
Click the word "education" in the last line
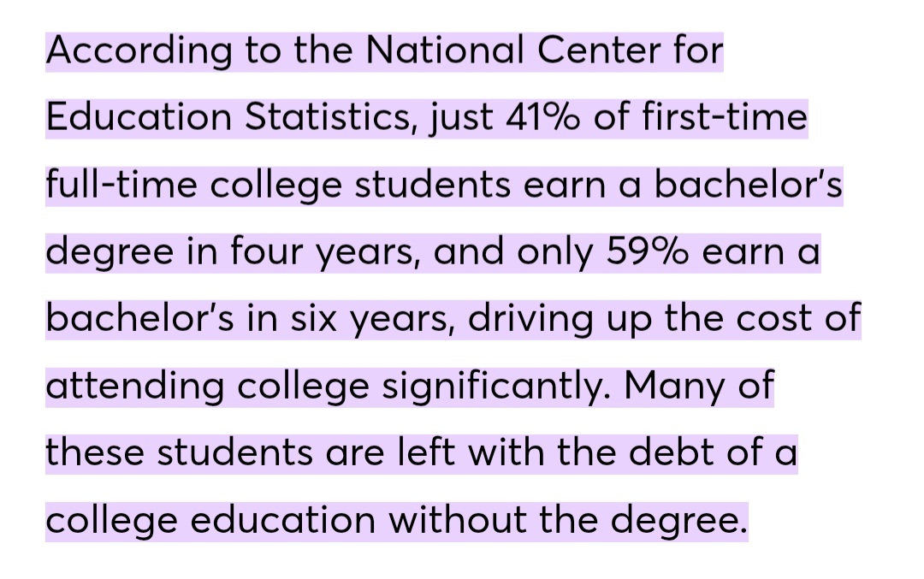pos(283,520)
